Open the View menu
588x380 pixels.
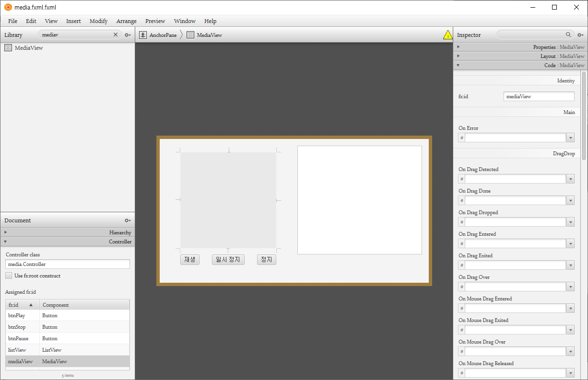point(51,21)
